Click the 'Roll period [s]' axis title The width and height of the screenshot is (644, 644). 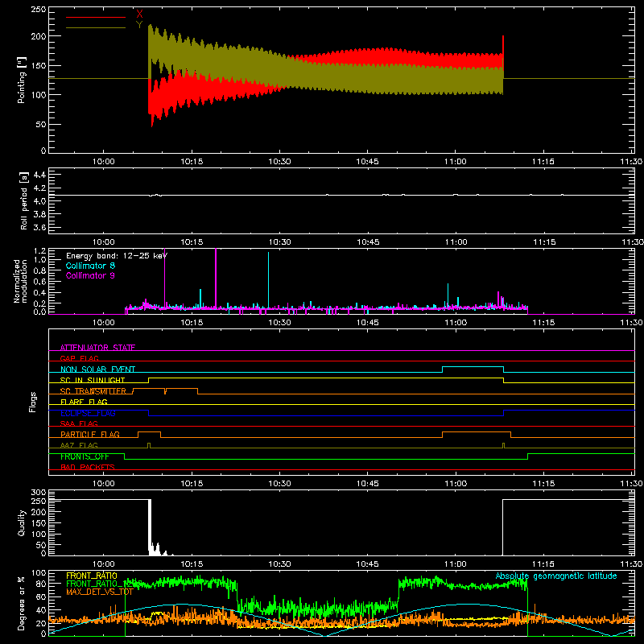23,200
